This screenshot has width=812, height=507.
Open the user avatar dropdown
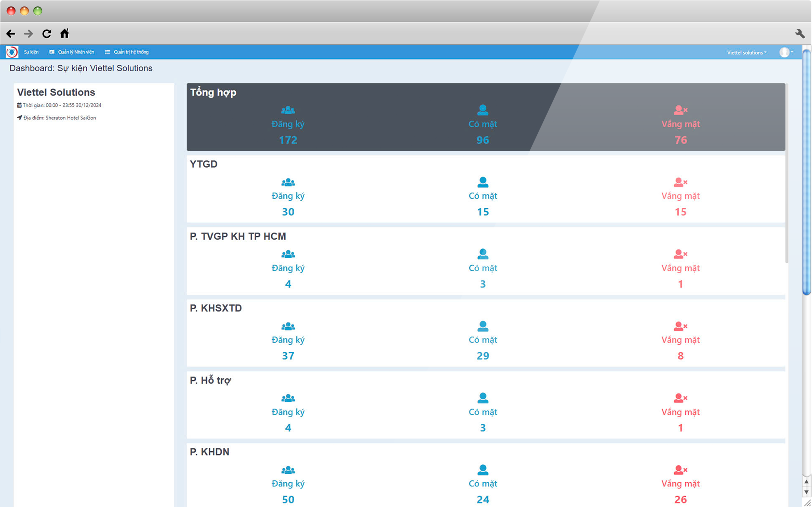786,52
